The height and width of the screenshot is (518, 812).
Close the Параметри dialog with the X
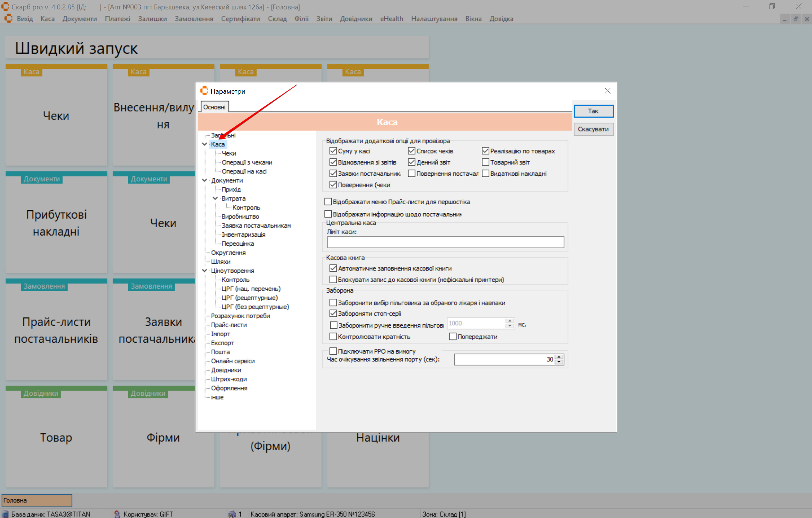[607, 91]
